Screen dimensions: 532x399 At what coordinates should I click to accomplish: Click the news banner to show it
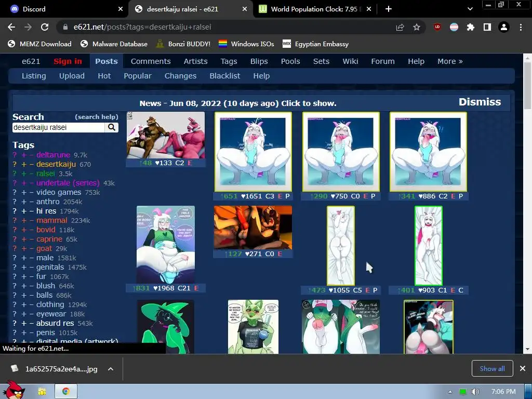coord(238,103)
